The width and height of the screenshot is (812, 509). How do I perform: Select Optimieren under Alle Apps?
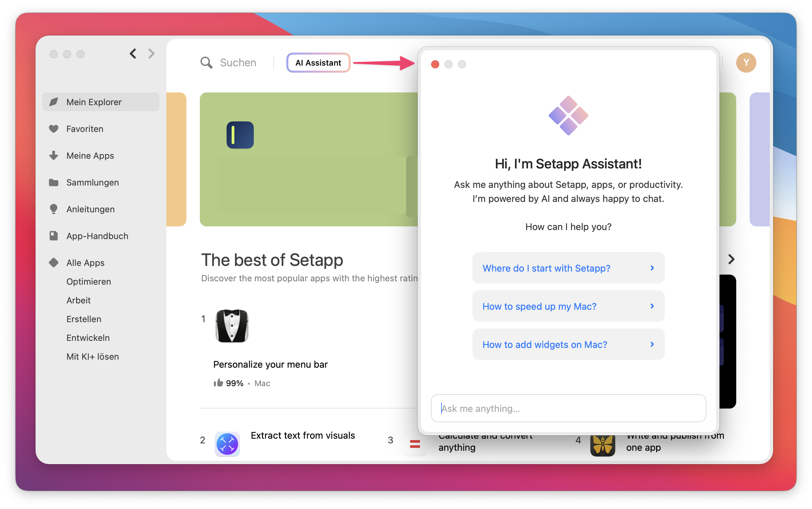[89, 281]
